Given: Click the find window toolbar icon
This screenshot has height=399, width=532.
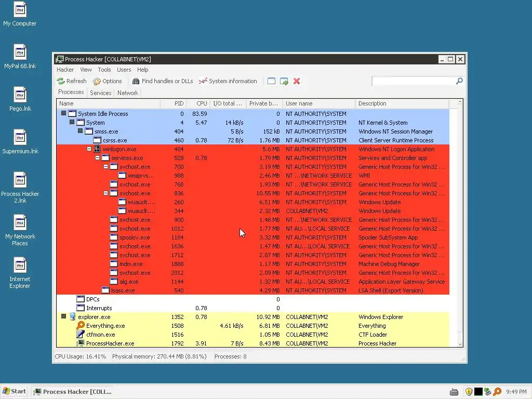Looking at the screenshot, I should pyautogui.click(x=271, y=81).
